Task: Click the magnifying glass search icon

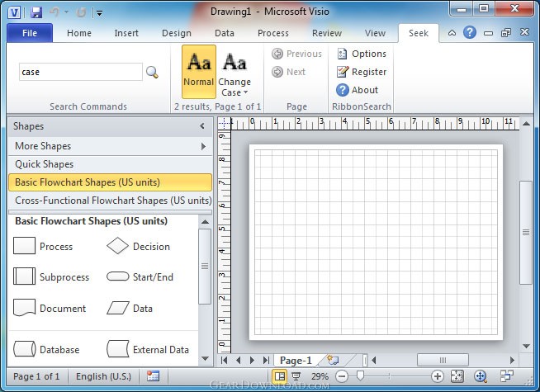Action: click(x=152, y=73)
